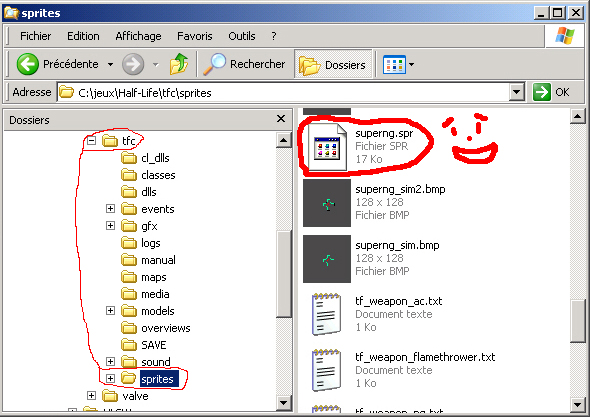Select the sound folder icon
590x417 pixels.
[129, 362]
